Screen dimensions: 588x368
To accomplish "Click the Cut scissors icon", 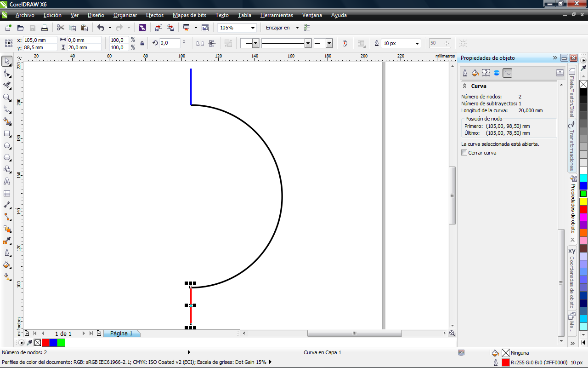I will point(60,28).
